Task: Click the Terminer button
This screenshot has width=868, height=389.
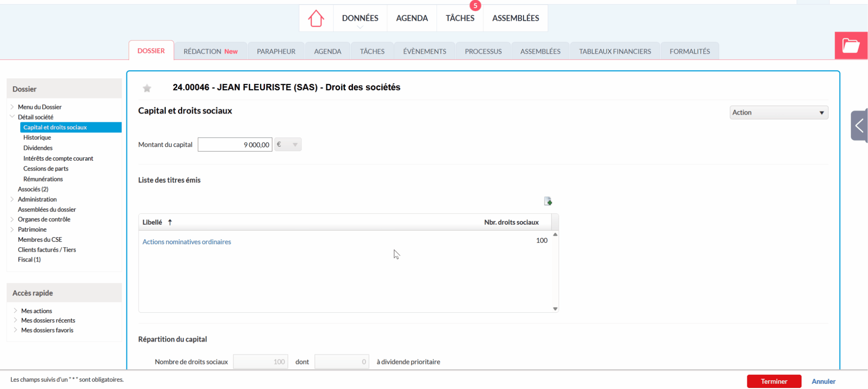Action: pos(774,381)
